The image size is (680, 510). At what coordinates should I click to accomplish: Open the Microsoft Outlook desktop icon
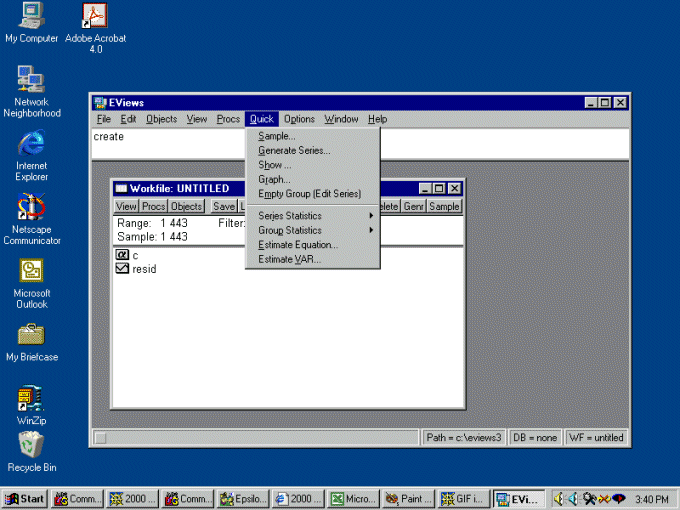click(31, 271)
